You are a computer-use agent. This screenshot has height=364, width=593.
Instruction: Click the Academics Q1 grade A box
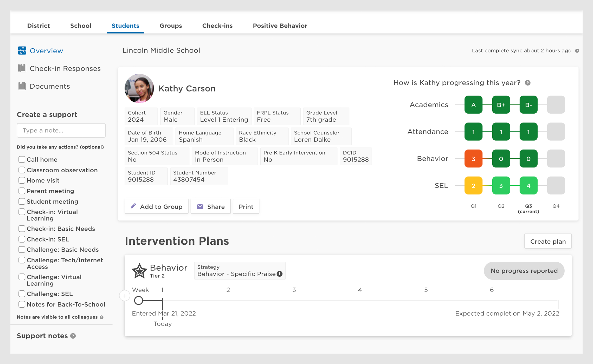(x=473, y=105)
